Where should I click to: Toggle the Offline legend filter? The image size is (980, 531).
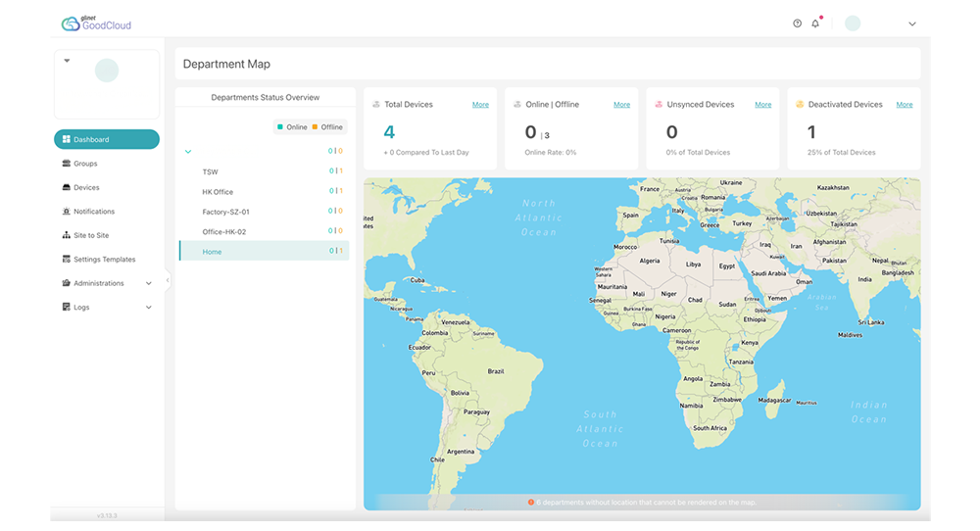tap(327, 126)
